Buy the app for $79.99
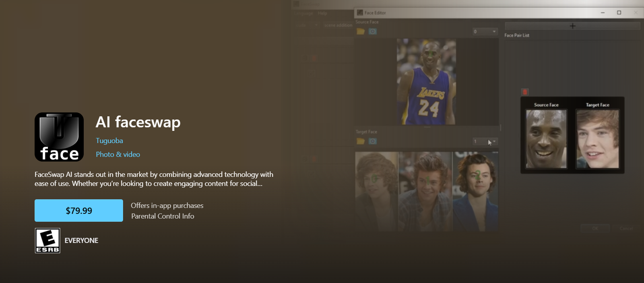This screenshot has height=283, width=644. (x=79, y=211)
